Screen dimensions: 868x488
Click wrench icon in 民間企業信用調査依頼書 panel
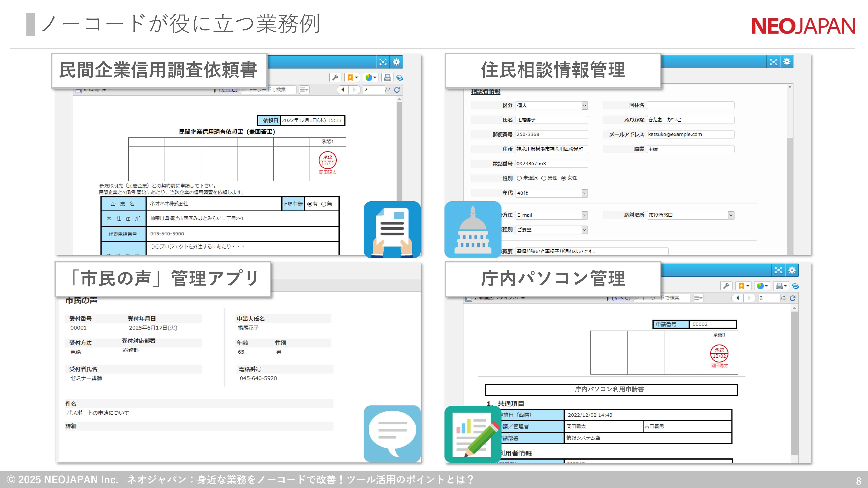coord(335,78)
